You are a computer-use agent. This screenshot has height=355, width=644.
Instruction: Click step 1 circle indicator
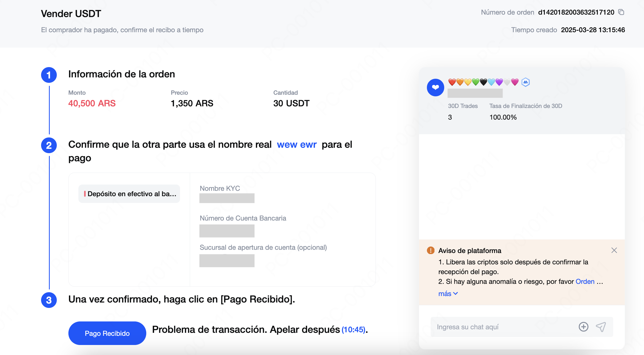49,75
